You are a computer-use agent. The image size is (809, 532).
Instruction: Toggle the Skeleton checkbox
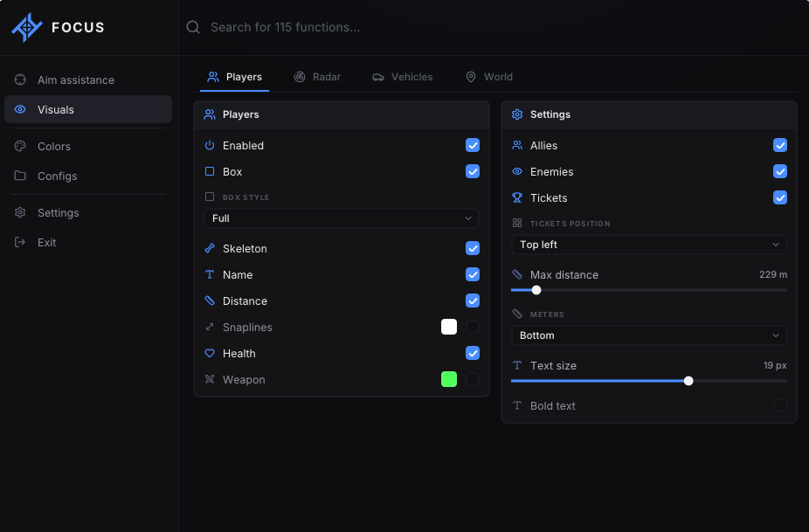click(x=473, y=248)
